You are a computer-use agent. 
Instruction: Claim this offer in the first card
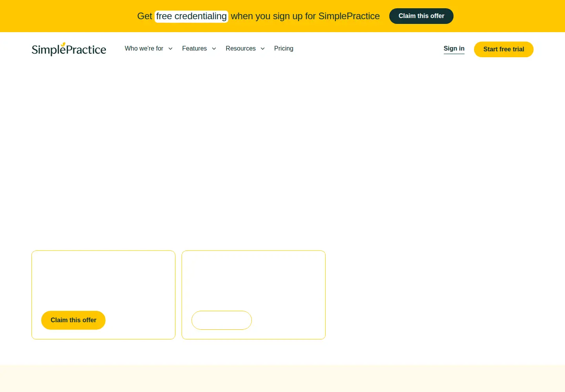coord(73,320)
